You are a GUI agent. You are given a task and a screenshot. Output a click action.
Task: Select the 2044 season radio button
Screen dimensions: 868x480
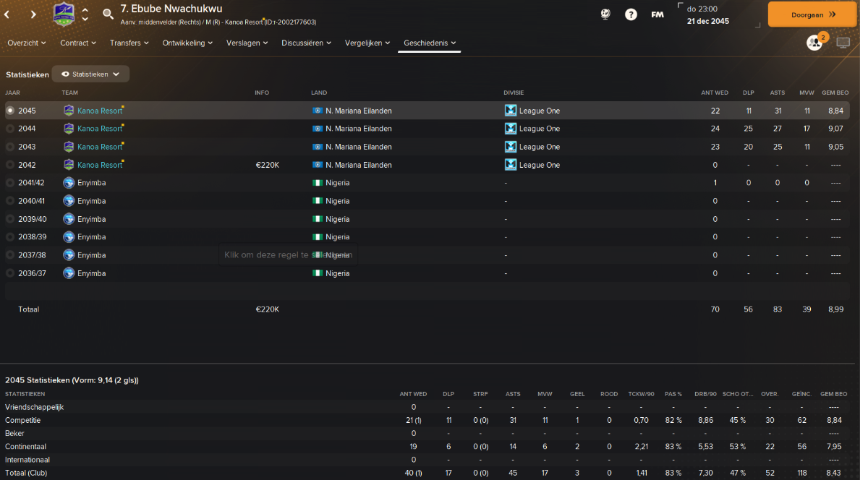tap(10, 129)
